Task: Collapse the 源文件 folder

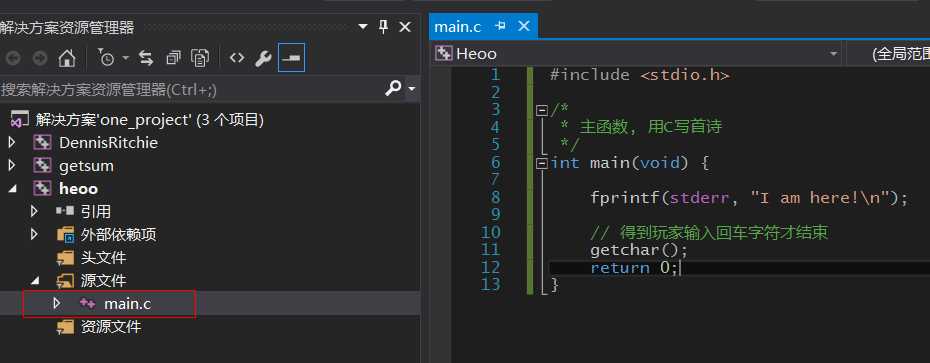Action: pos(34,281)
